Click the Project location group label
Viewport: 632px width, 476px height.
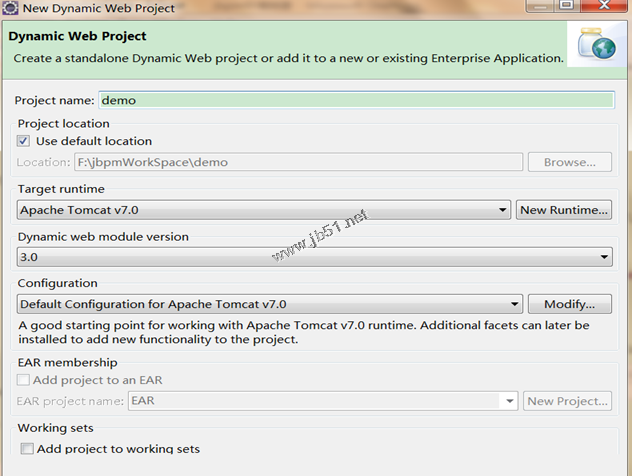(x=63, y=123)
